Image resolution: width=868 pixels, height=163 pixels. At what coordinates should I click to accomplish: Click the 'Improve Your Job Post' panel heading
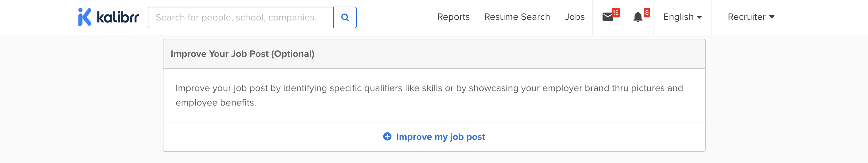220,54
